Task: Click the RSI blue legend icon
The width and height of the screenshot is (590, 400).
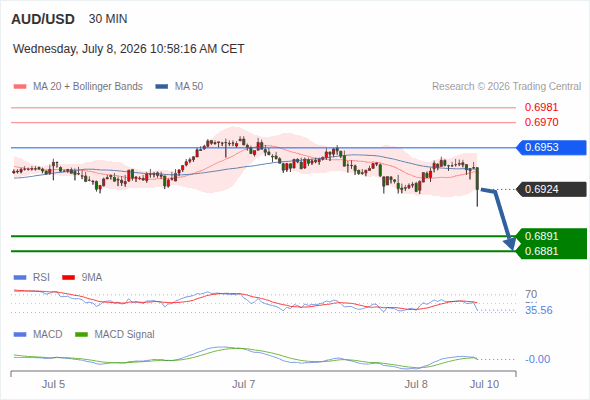Action: (x=20, y=278)
